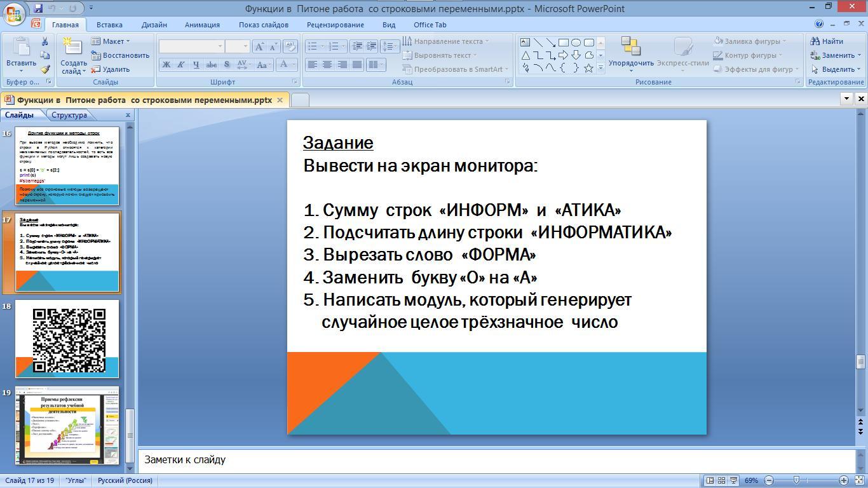Click the Восстановить reset button
Image resolution: width=868 pixels, height=488 pixels.
coord(120,55)
